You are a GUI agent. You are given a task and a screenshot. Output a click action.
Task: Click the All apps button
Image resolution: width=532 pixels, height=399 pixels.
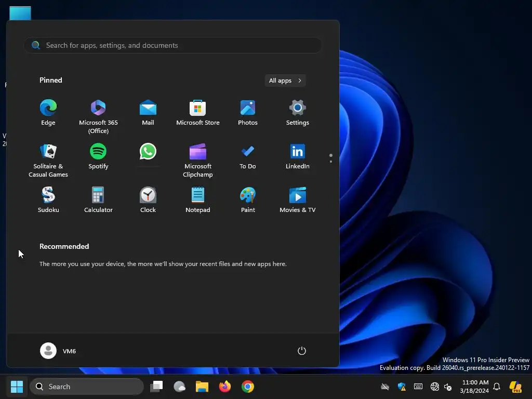285,81
